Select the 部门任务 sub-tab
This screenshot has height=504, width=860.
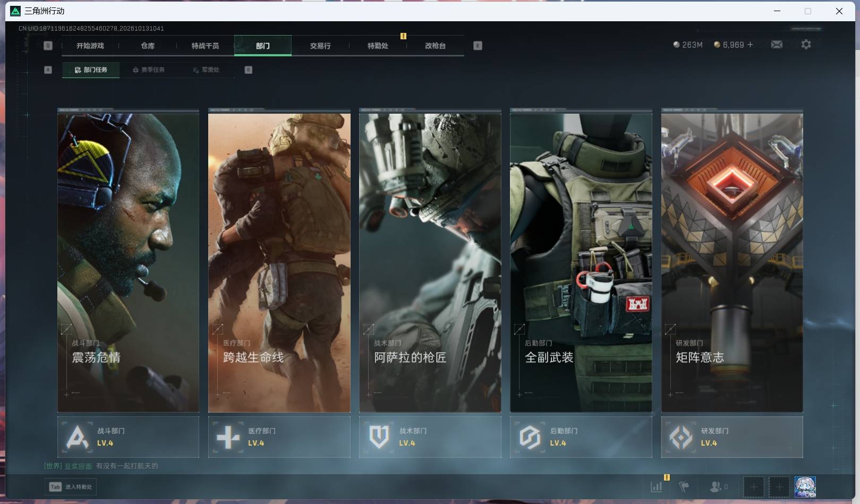click(x=91, y=70)
